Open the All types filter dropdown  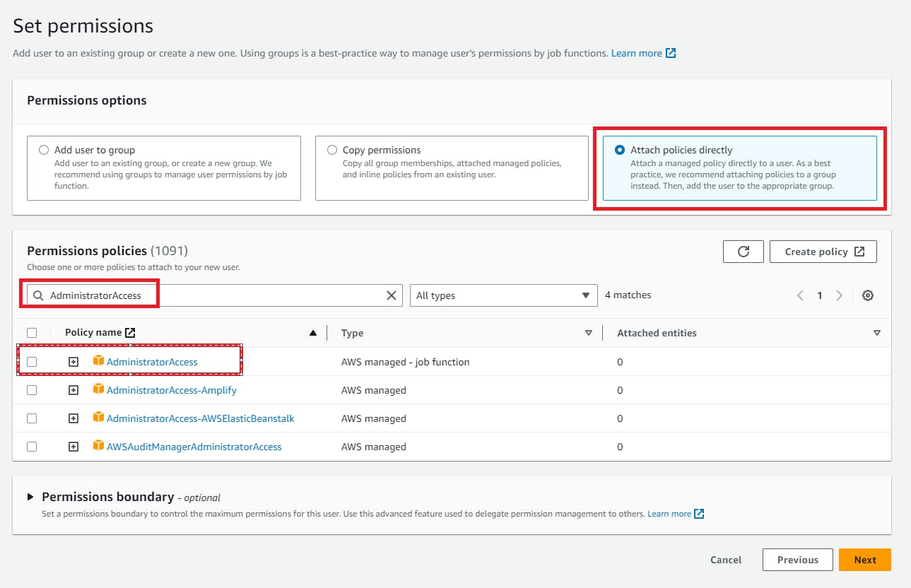(x=502, y=295)
